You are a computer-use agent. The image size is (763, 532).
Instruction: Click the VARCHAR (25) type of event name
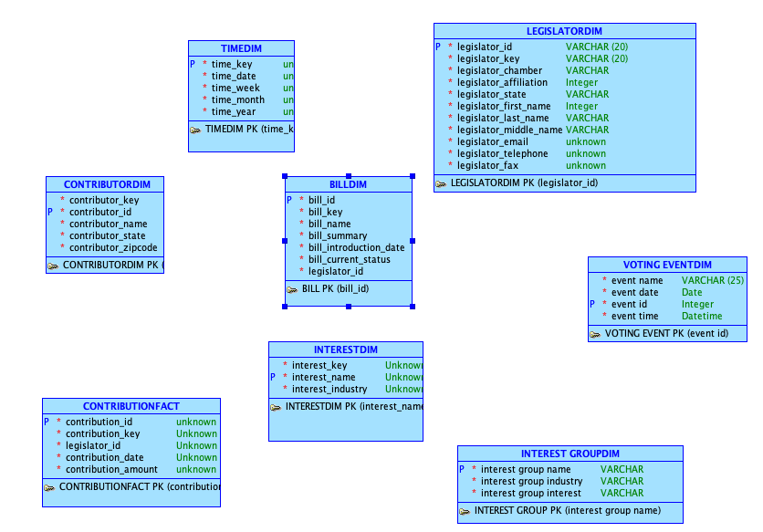coord(713,280)
